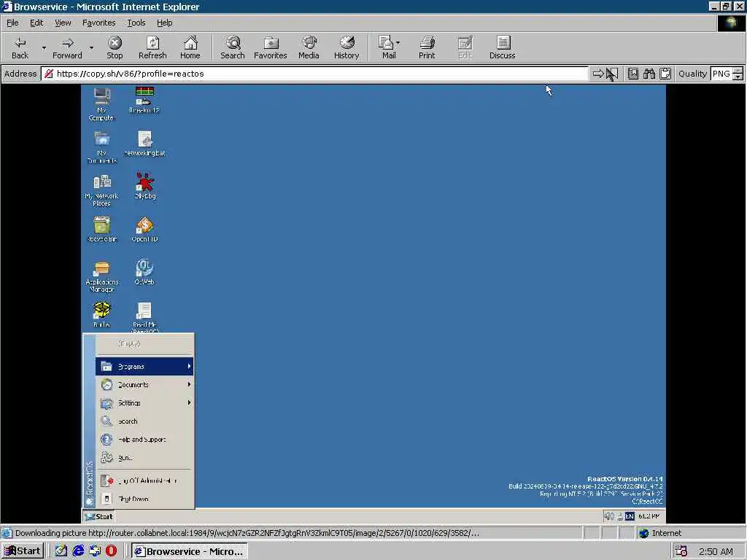Open the Back history dropdown arrow
Screen dimensions: 747x560
pyautogui.click(x=44, y=47)
